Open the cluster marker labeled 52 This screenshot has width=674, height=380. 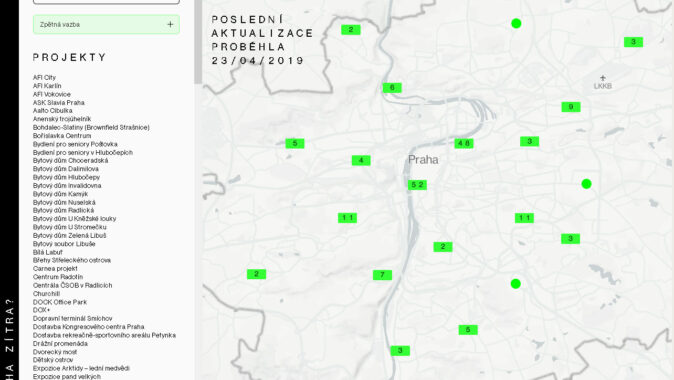click(417, 185)
